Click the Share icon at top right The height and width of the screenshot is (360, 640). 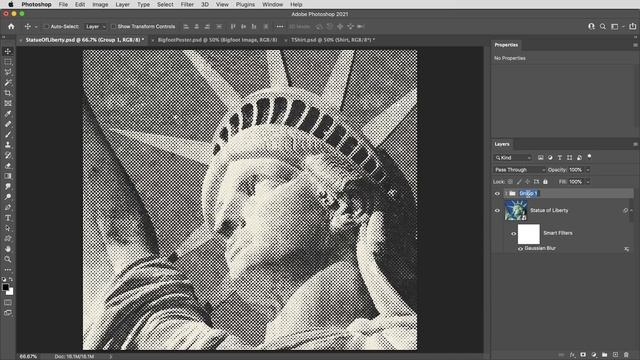(633, 27)
